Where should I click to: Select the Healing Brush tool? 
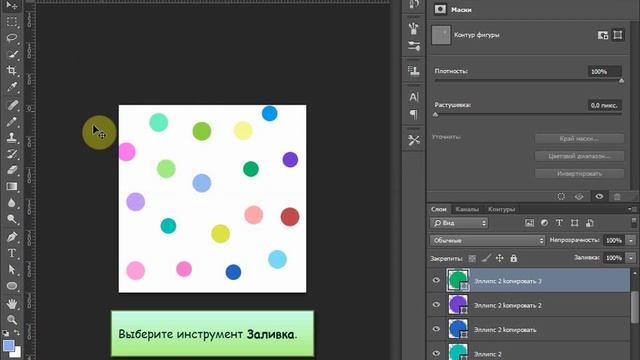point(12,105)
